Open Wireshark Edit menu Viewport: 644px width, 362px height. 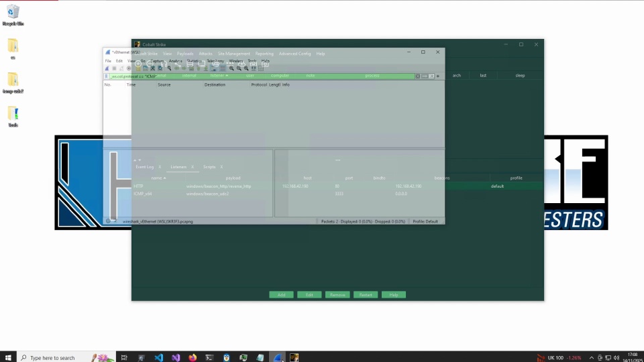[x=119, y=61]
